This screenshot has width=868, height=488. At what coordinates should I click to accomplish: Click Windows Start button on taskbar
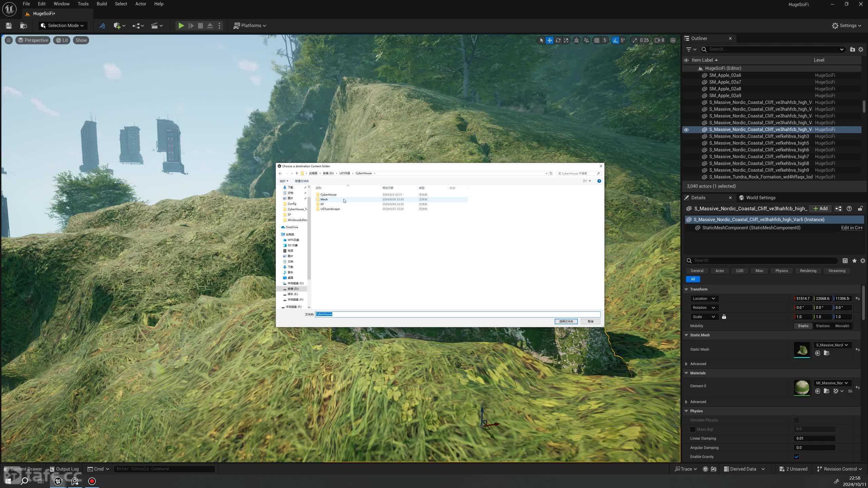pos(8,481)
